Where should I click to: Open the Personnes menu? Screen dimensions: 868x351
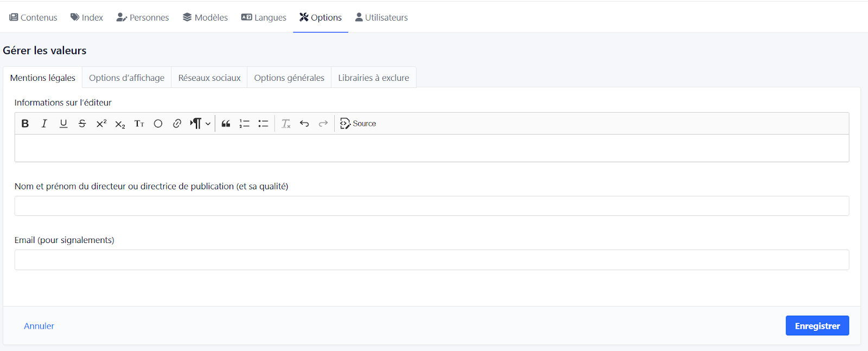pos(143,17)
